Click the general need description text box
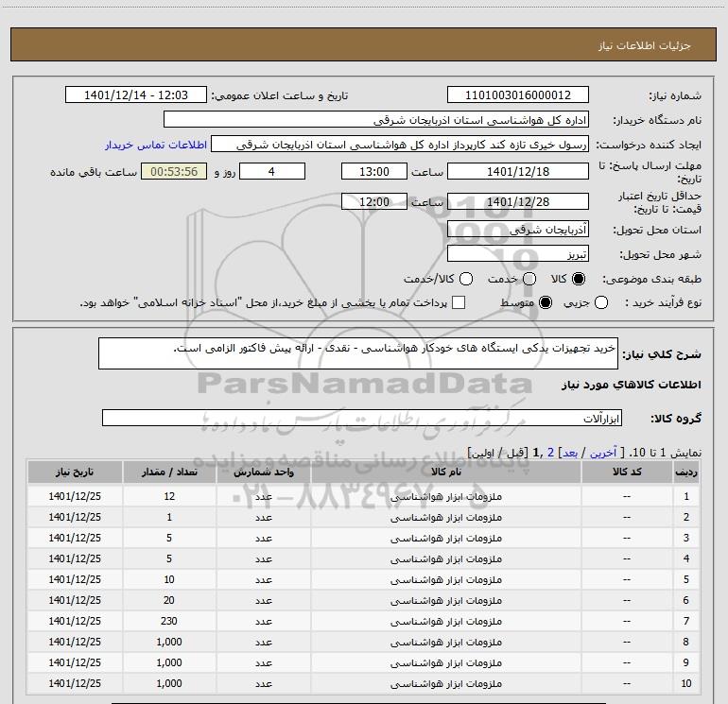 coord(358,353)
